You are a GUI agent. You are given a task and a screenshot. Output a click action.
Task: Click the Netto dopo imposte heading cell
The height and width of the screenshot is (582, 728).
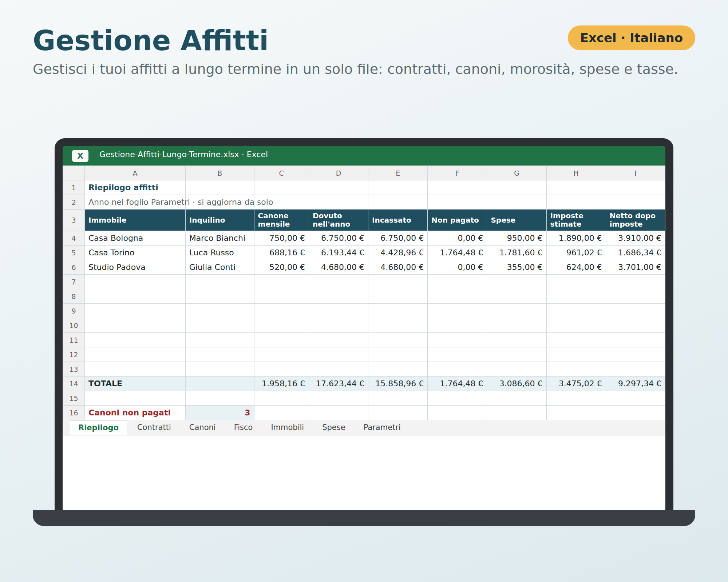[636, 220]
